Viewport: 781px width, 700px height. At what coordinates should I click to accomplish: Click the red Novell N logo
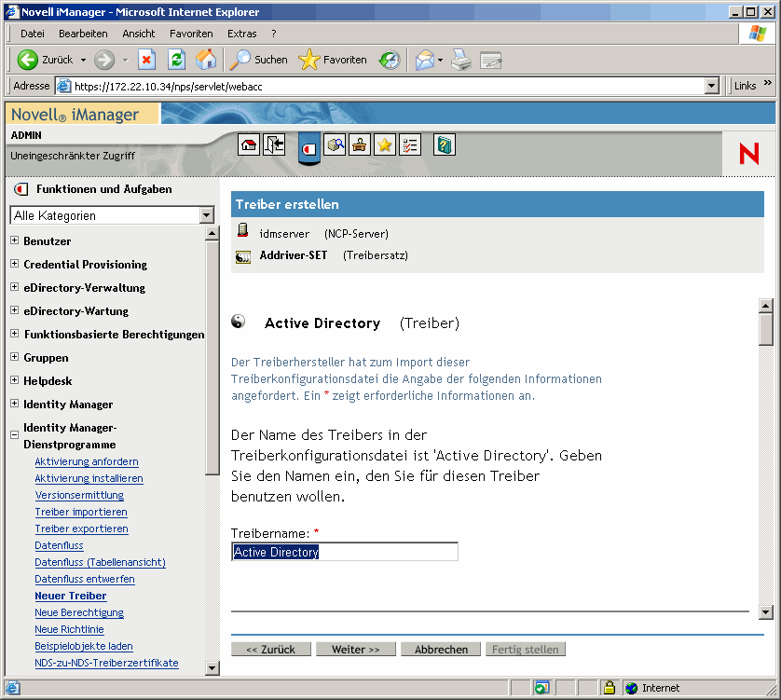pos(750,153)
